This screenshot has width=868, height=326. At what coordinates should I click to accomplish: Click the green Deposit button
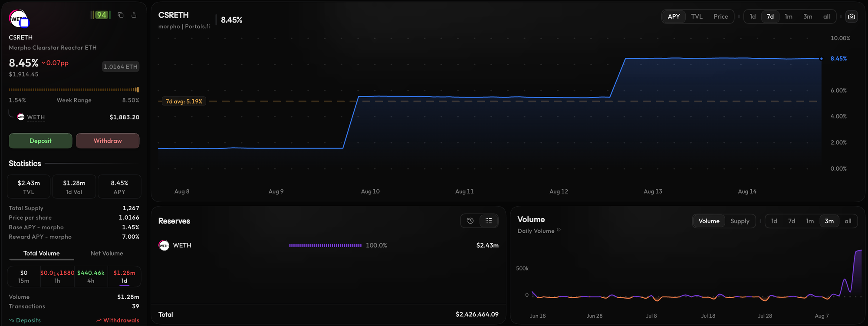(40, 141)
